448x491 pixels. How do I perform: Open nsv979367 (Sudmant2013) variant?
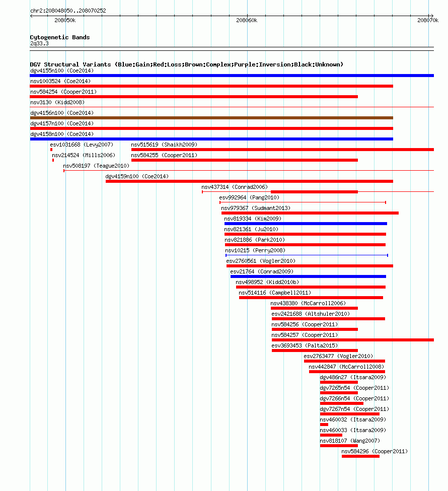tap(256, 208)
